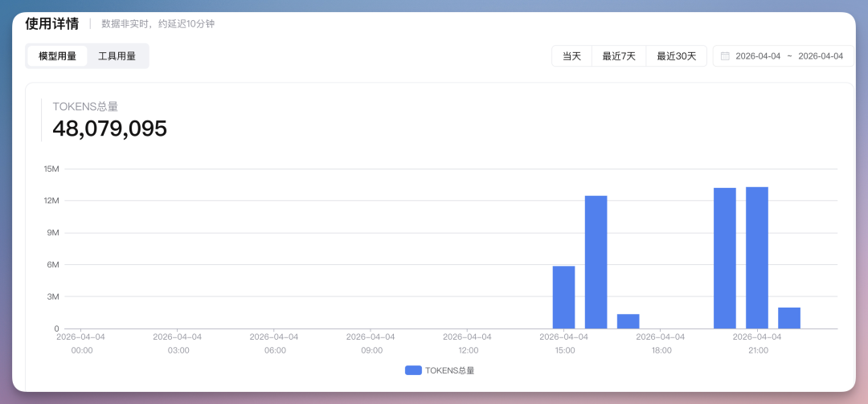Select the 16:00 bar above 12M tokens
The height and width of the screenshot is (404, 868).
(596, 262)
